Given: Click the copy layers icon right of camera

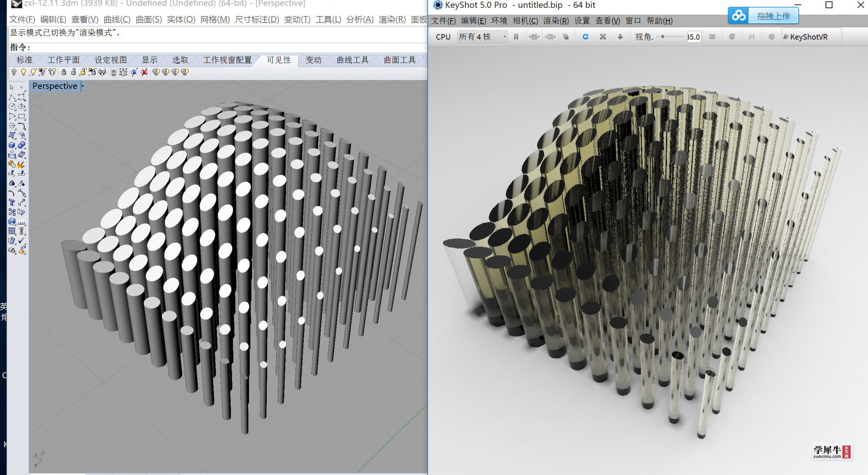Looking at the screenshot, I should tap(566, 37).
